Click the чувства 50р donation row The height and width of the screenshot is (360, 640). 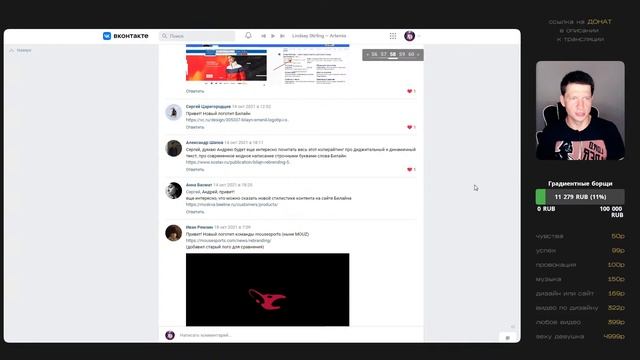coord(580,236)
